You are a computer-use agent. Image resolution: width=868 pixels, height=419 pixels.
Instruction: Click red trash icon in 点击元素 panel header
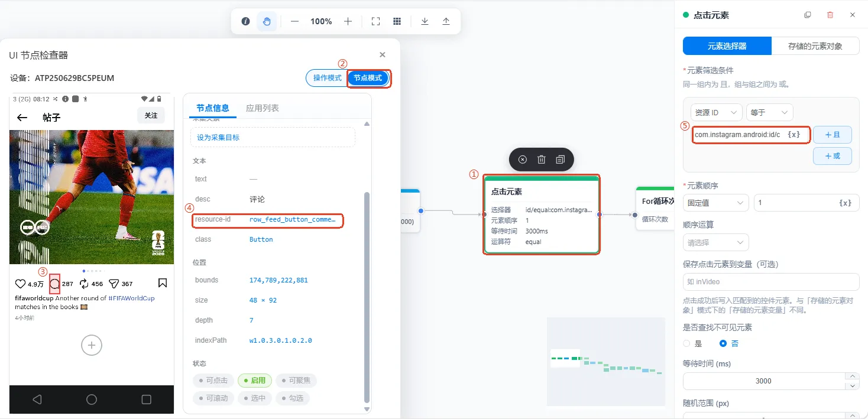pyautogui.click(x=830, y=15)
